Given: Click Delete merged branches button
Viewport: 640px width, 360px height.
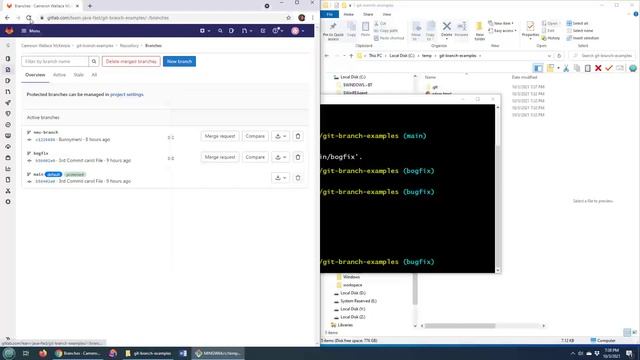Looking at the screenshot, I should point(131,61).
